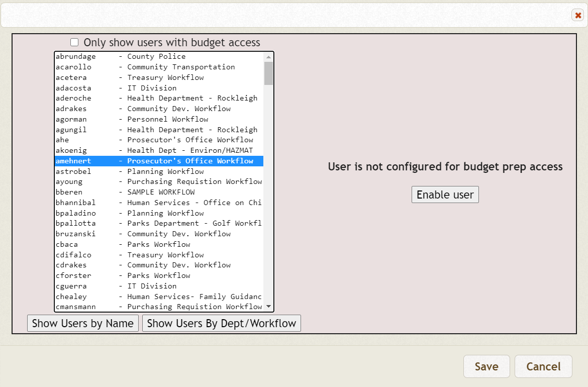
Task: Click the scrollbar down arrow icon
Action: (268, 306)
